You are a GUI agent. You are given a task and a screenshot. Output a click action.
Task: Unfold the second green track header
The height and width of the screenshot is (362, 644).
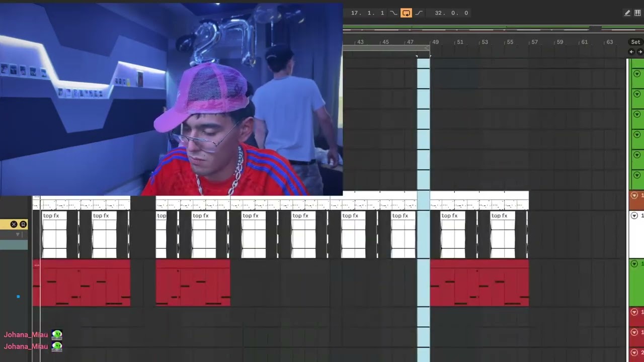coord(637,94)
